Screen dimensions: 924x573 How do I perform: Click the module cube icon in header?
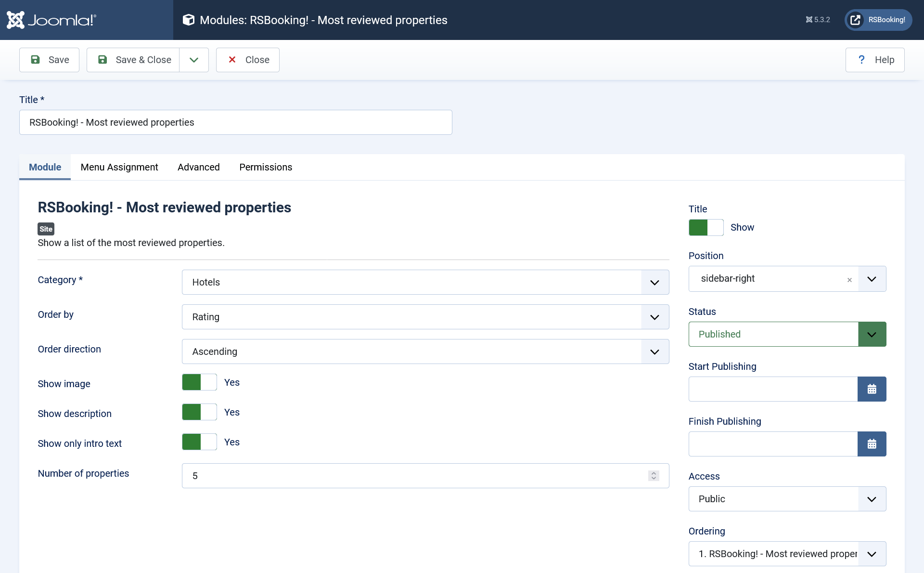[189, 20]
